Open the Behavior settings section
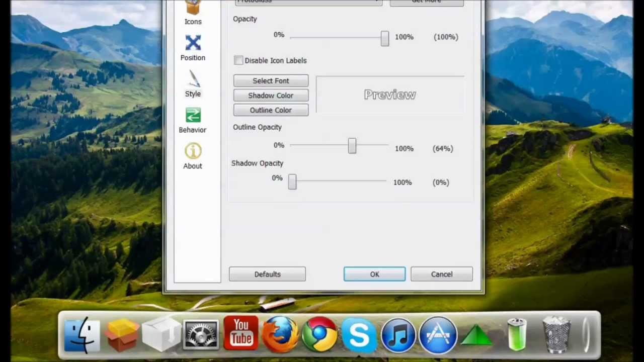The image size is (644, 362). pyautogui.click(x=193, y=120)
